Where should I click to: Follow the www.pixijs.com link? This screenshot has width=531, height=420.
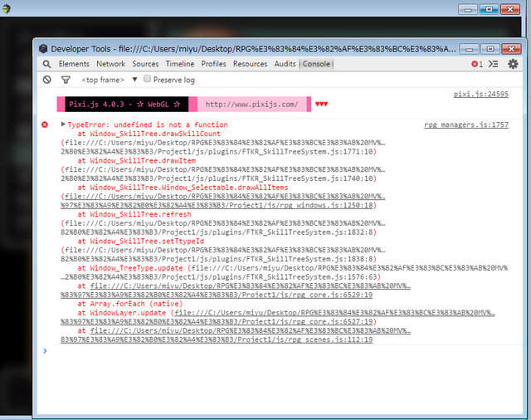coord(251,105)
